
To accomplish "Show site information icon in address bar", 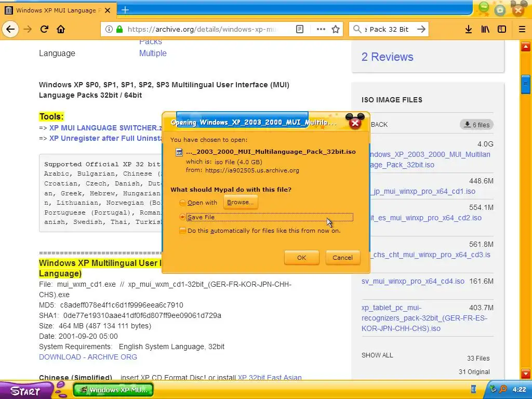I will (109, 29).
